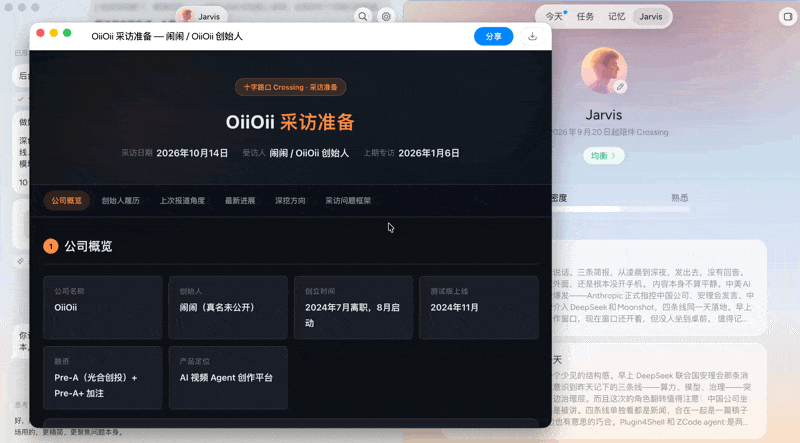Image resolution: width=800 pixels, height=443 pixels.
Task: Open the search icon in background window
Action: [x=362, y=16]
